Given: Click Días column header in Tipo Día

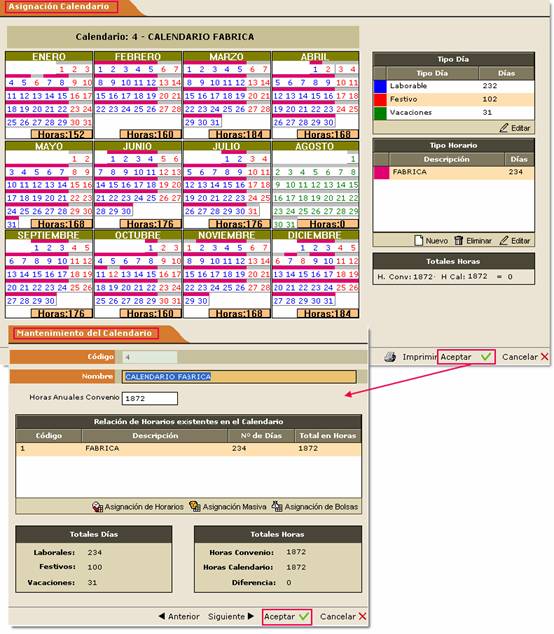Looking at the screenshot, I should [x=507, y=73].
